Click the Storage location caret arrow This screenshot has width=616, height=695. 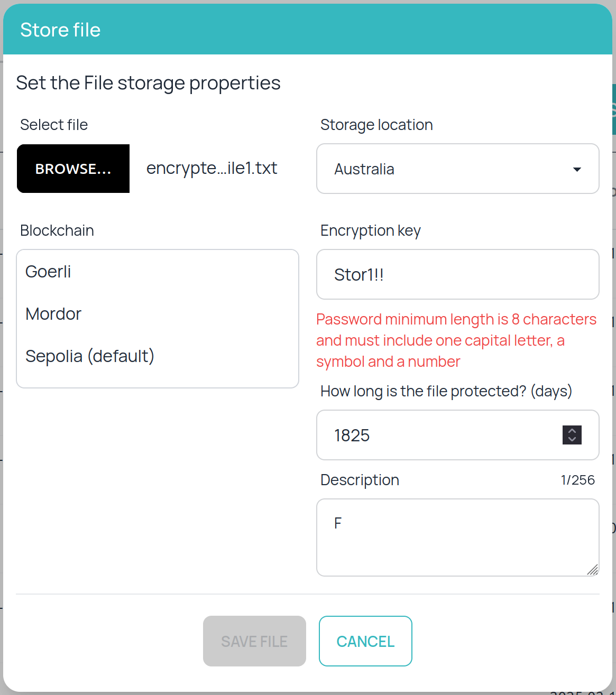click(x=577, y=170)
